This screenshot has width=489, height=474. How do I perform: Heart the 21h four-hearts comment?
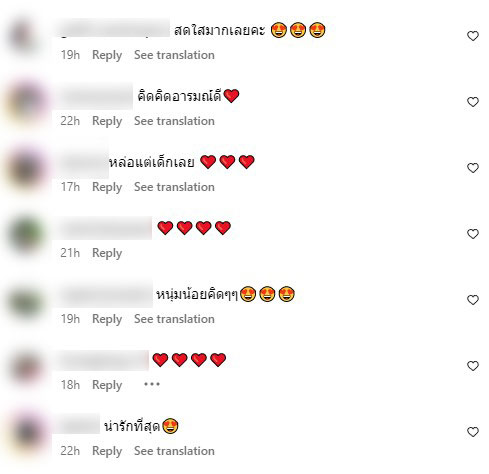(473, 234)
